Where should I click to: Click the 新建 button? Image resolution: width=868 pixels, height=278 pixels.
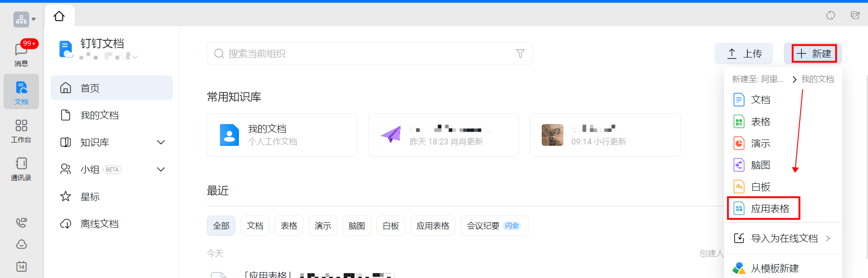814,54
